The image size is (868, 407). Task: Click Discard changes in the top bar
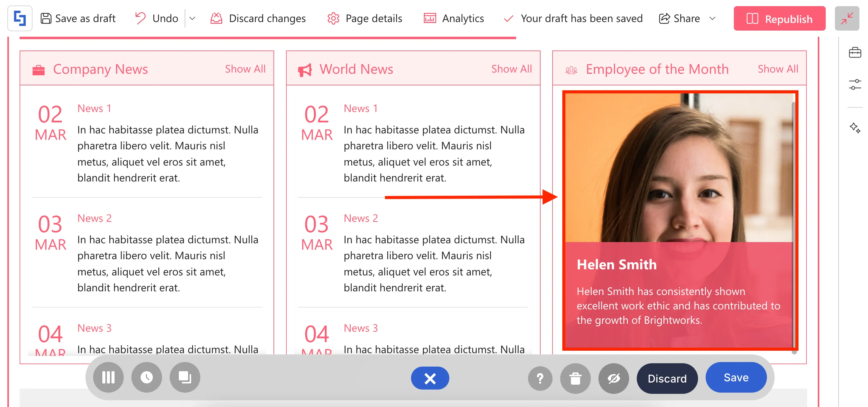(258, 19)
